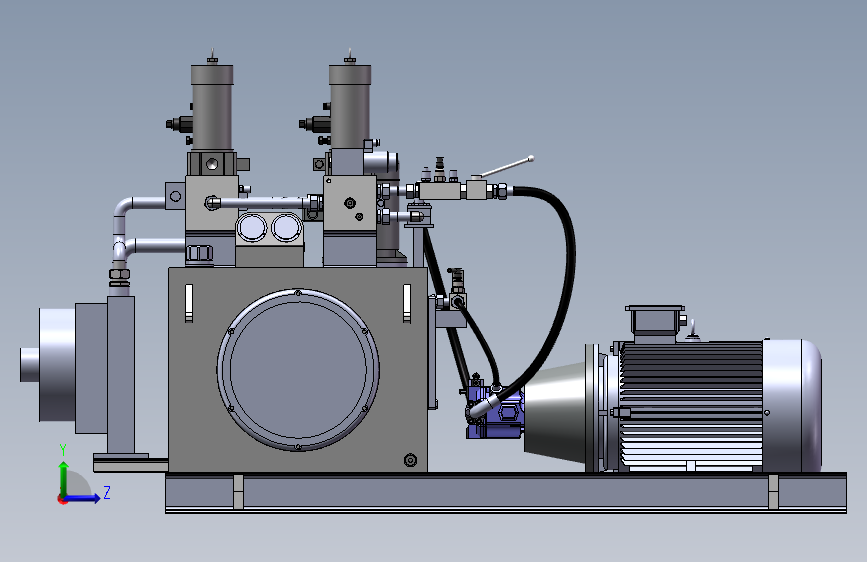Select the motor's rounded fan cover end
867x562 pixels.
(x=792, y=405)
